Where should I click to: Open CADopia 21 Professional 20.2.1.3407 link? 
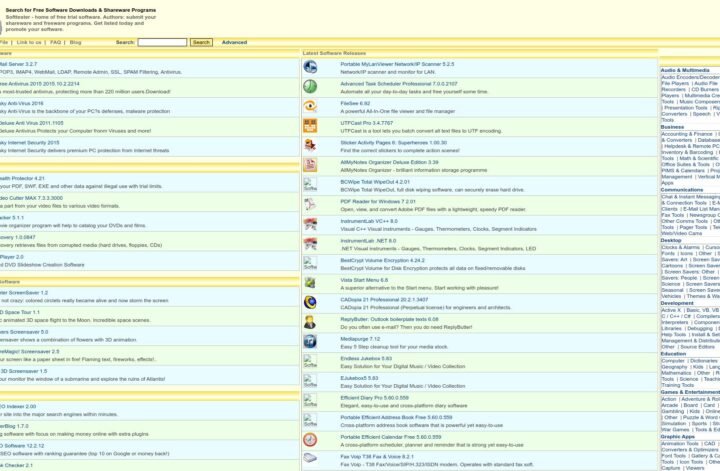click(x=384, y=300)
